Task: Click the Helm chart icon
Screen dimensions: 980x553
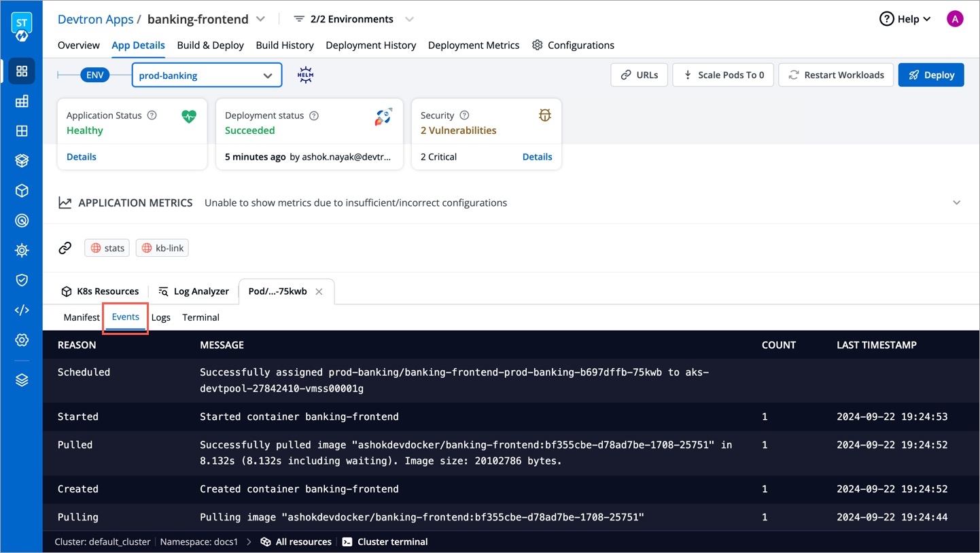Action: 306,75
